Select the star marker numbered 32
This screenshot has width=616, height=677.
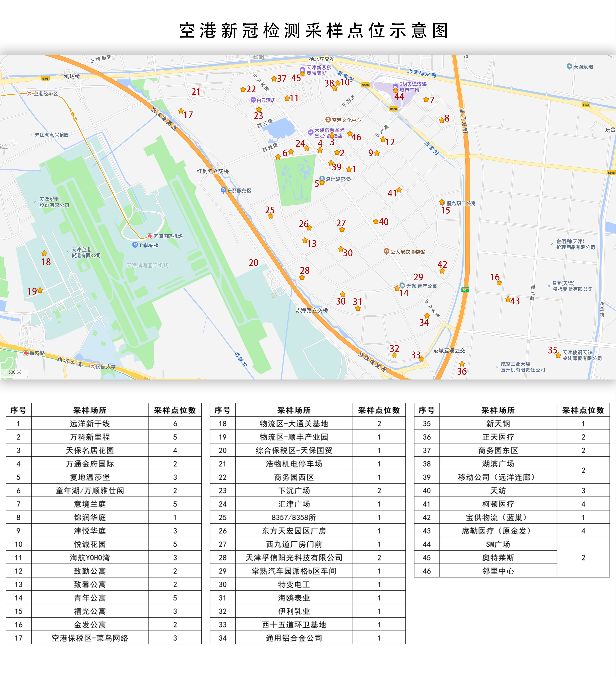coord(394,355)
